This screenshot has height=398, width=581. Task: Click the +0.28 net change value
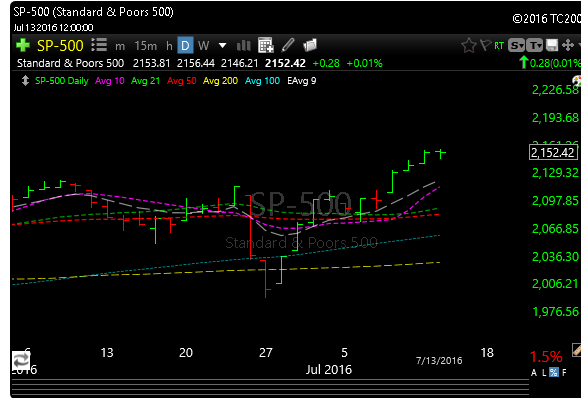click(326, 63)
